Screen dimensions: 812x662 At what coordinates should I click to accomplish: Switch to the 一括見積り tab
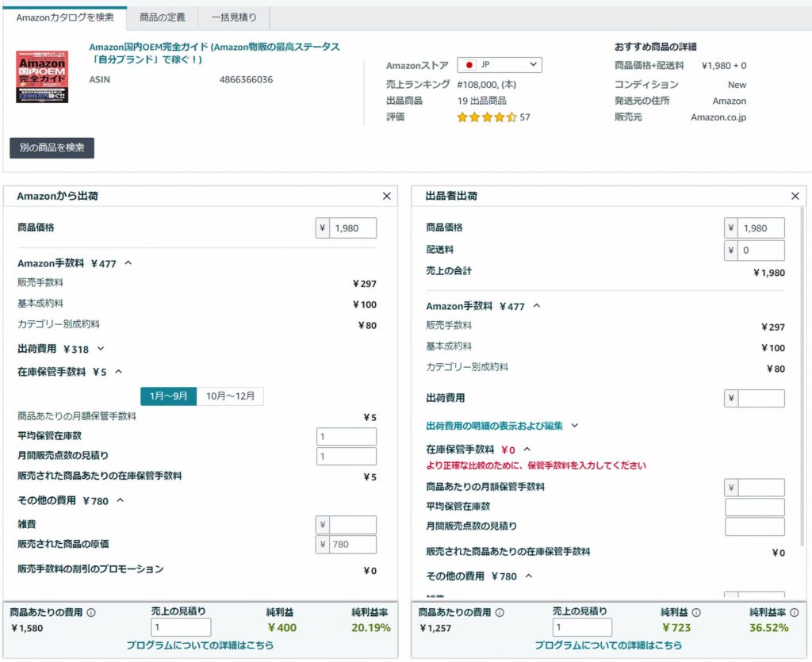click(x=234, y=17)
